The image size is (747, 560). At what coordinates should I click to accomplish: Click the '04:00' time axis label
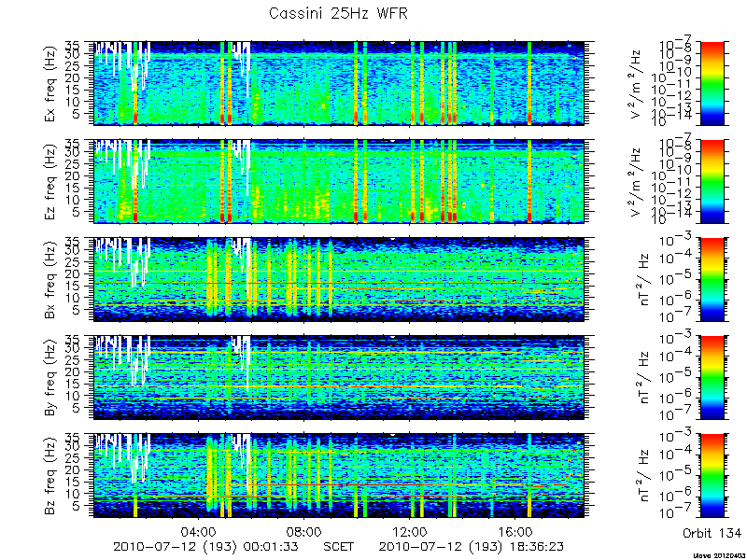click(199, 531)
